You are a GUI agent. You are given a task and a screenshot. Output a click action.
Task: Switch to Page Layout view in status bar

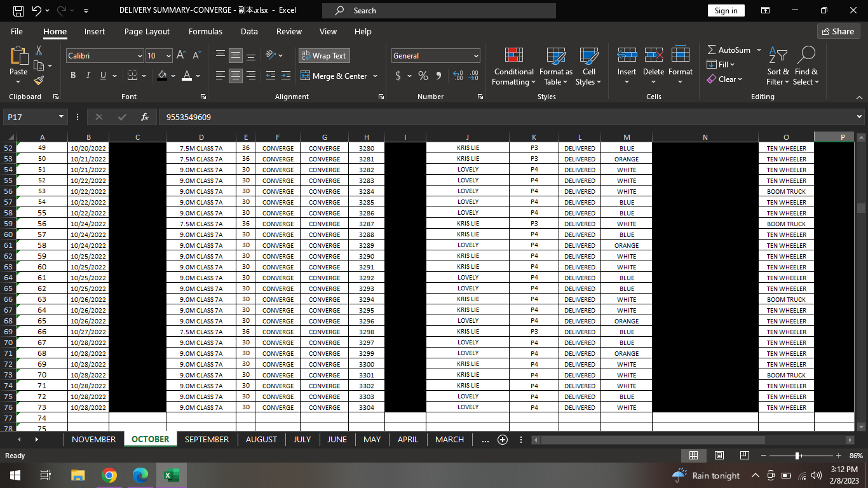719,456
